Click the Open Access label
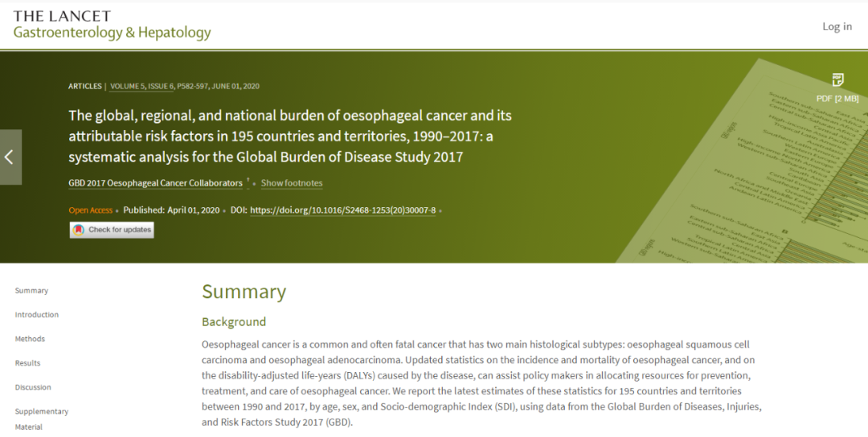This screenshot has height=437, width=868. tap(90, 210)
